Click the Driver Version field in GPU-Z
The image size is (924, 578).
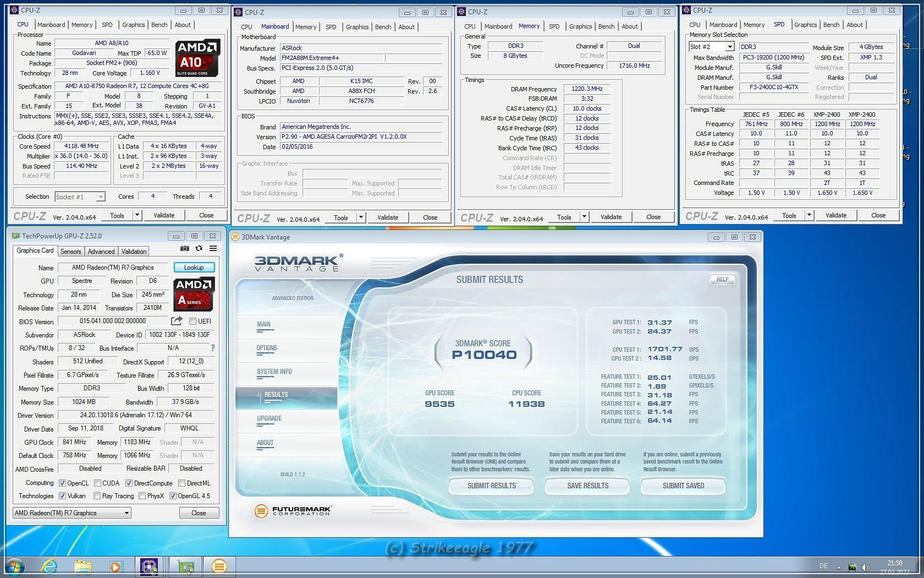coord(136,415)
